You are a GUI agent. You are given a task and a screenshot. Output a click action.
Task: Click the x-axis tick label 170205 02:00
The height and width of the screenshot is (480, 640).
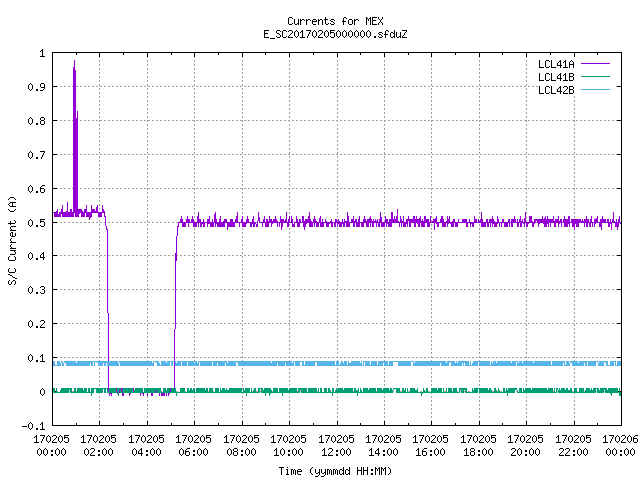click(x=98, y=446)
